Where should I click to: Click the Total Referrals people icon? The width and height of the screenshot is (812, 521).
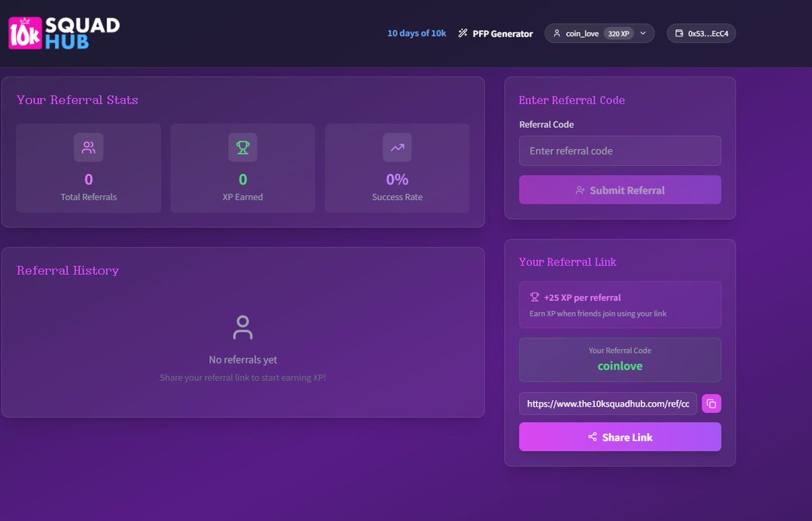(x=89, y=148)
